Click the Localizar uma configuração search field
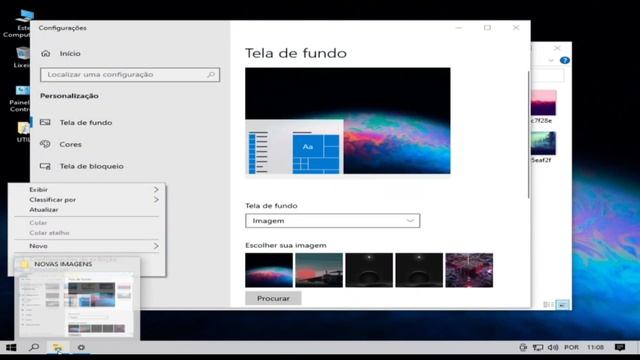Viewport: 640px width, 360px height. [x=130, y=75]
